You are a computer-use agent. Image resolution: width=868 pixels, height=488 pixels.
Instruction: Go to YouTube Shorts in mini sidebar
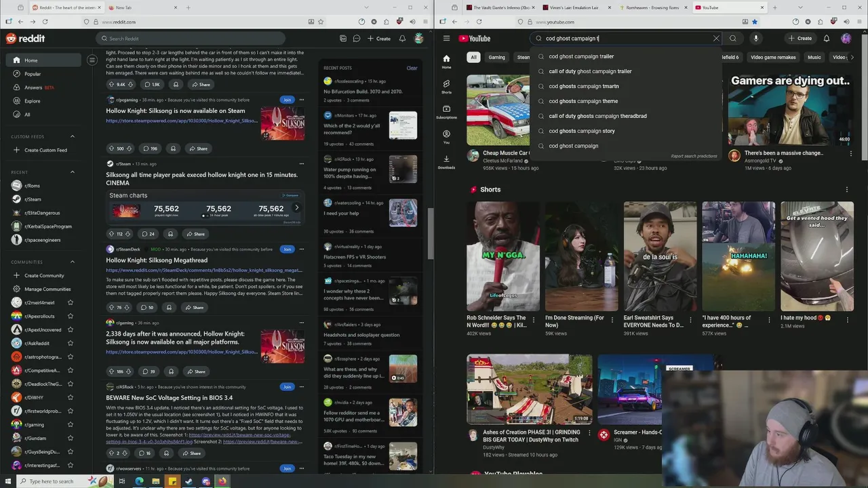[446, 87]
